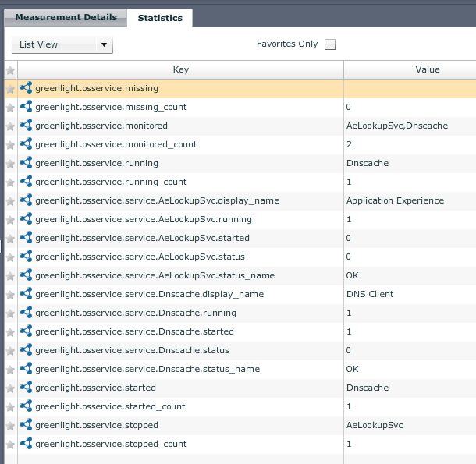This screenshot has width=476, height=464.
Task: Toggle favorite star for greenlight.osservice.monitored
Action: pos(10,126)
